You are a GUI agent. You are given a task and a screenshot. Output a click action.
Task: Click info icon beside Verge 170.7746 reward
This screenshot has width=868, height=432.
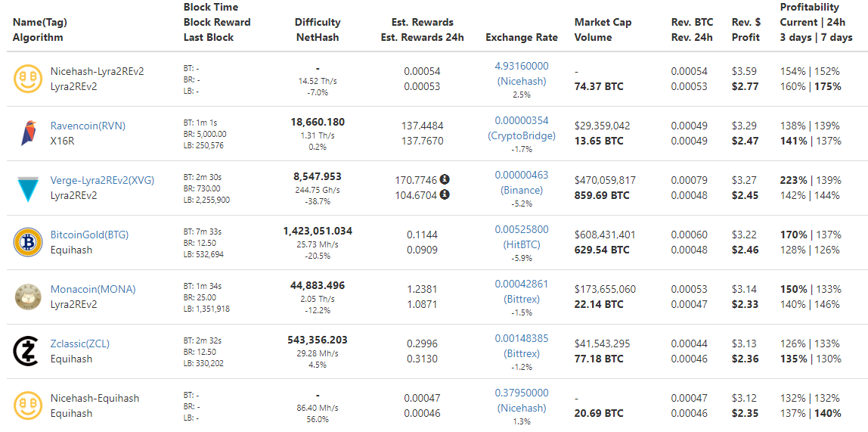point(444,179)
